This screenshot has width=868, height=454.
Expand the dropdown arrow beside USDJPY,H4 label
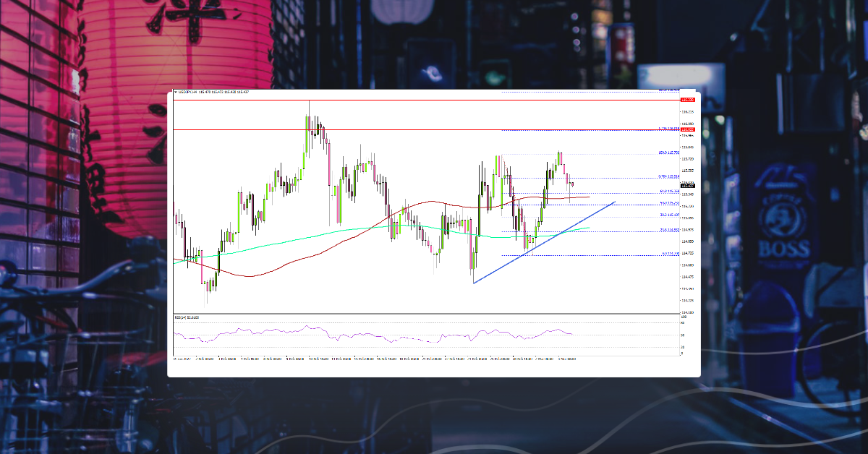coord(175,92)
